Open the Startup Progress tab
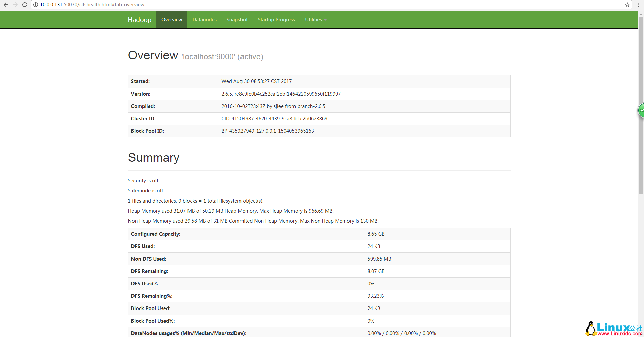 pyautogui.click(x=276, y=19)
